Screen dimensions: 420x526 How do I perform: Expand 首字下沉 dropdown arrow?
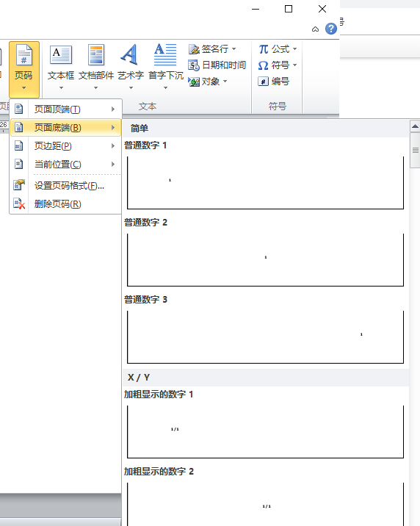pyautogui.click(x=166, y=88)
